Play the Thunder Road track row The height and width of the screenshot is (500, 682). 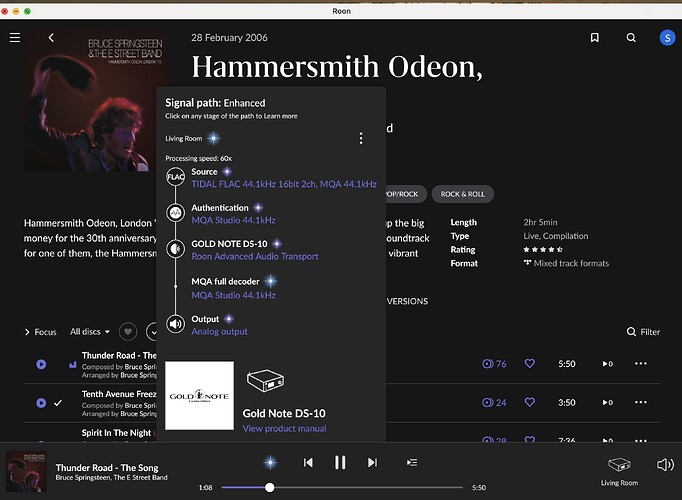pos(41,364)
